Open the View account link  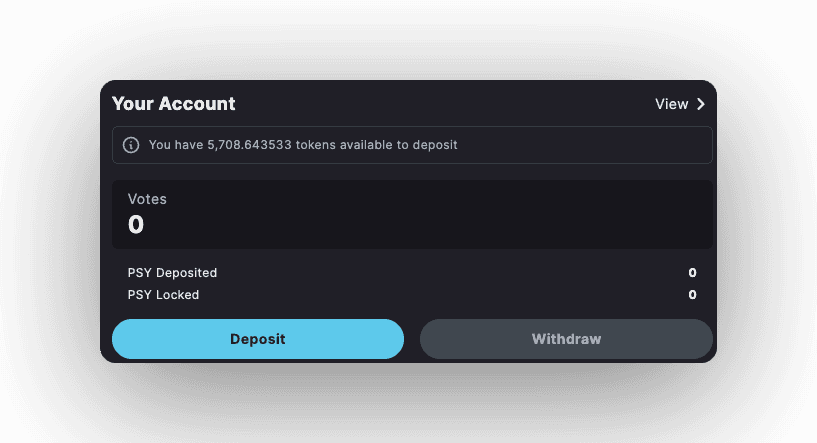tap(672, 104)
